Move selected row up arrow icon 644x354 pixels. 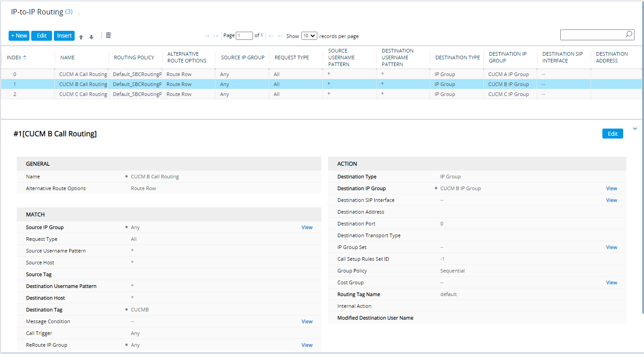[81, 37]
